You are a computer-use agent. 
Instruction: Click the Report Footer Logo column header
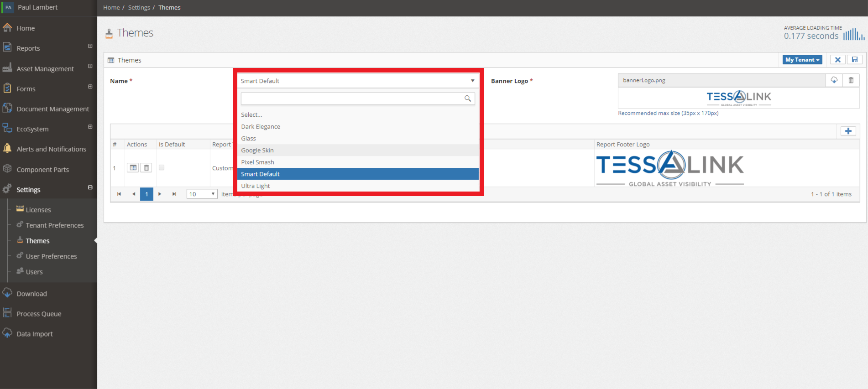click(623, 145)
